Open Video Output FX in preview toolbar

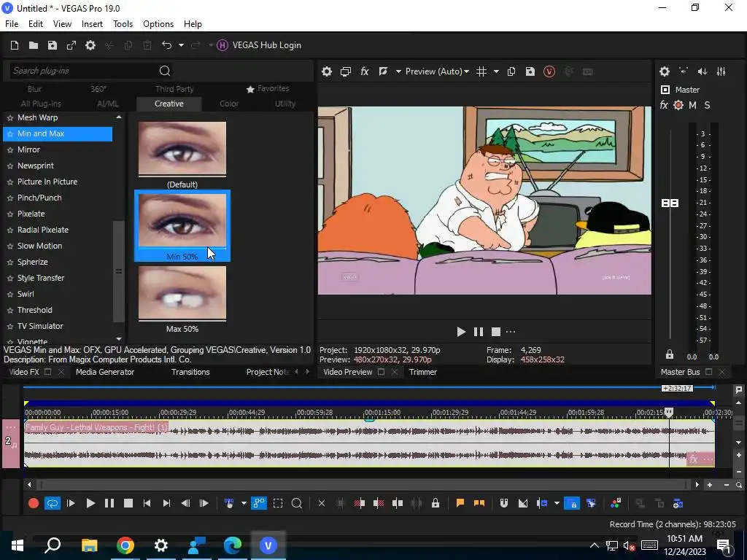coord(365,71)
